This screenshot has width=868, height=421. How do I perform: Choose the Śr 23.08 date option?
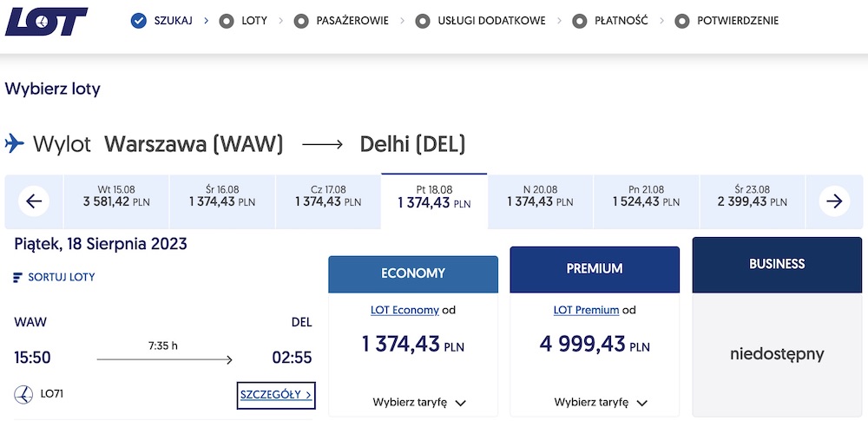(x=752, y=196)
